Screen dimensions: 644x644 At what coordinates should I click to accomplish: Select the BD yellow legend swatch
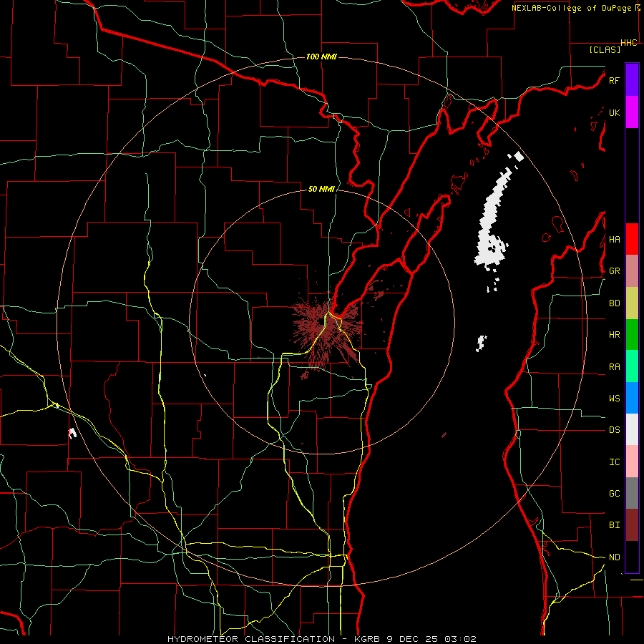click(632, 303)
